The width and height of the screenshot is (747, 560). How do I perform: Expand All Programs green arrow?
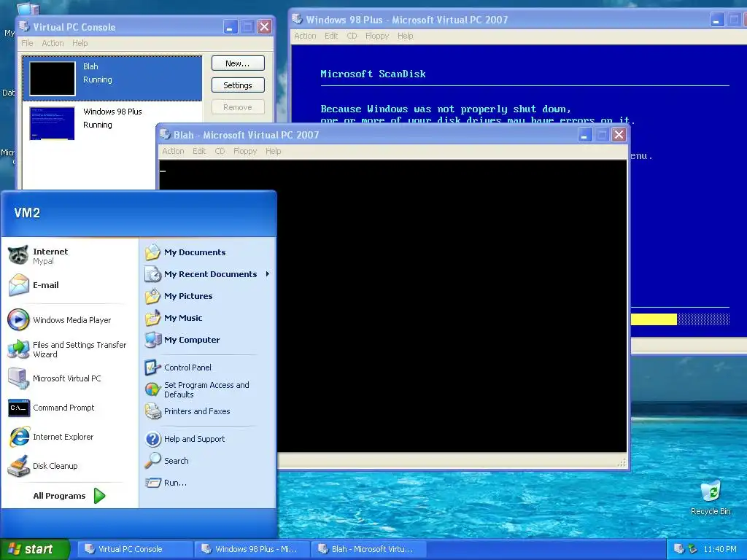(x=99, y=496)
